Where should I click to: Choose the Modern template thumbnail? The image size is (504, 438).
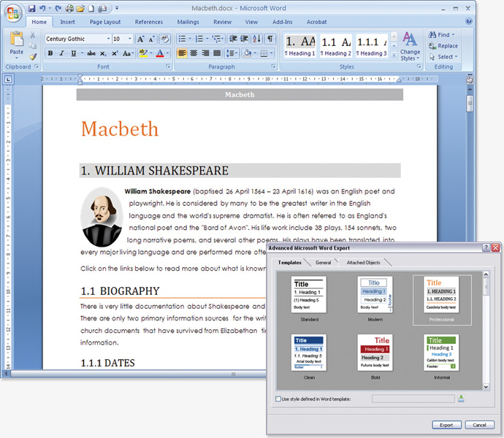375,295
